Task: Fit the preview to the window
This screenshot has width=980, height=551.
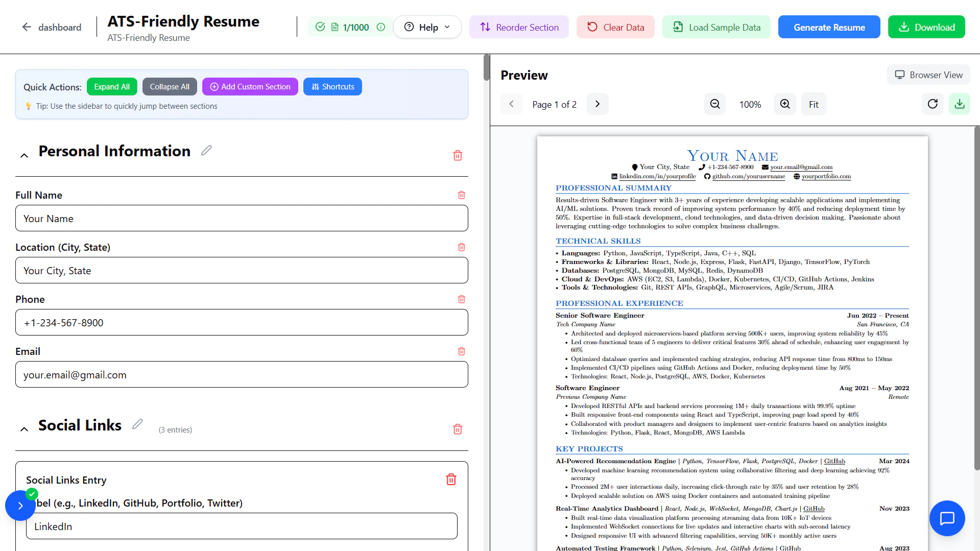Action: click(x=814, y=104)
